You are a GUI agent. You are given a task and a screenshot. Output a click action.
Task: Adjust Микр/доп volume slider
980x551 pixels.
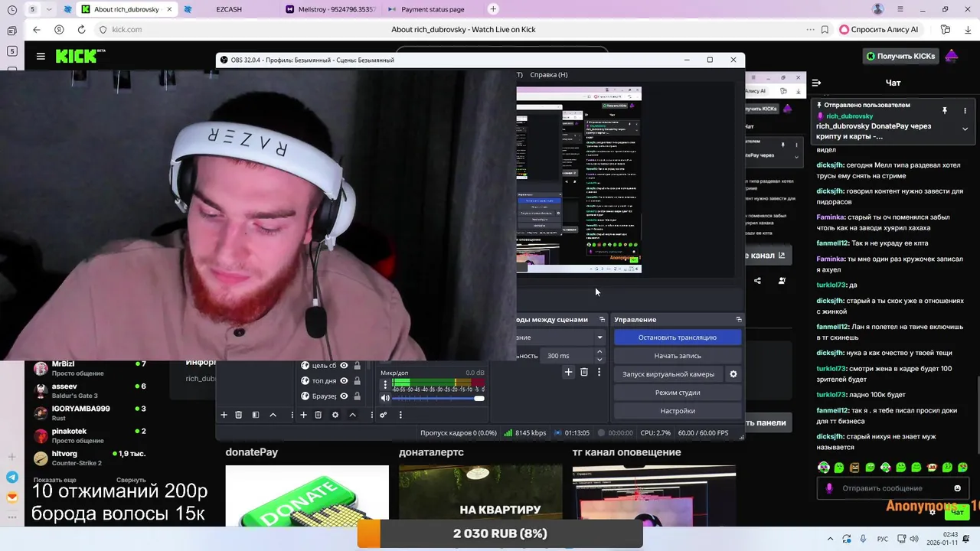(438, 398)
